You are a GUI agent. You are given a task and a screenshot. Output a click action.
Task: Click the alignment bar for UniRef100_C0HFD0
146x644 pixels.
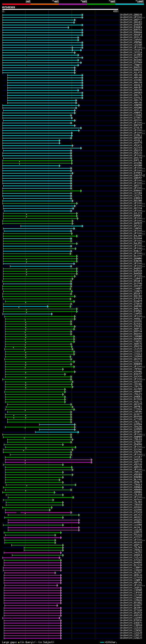27,314
